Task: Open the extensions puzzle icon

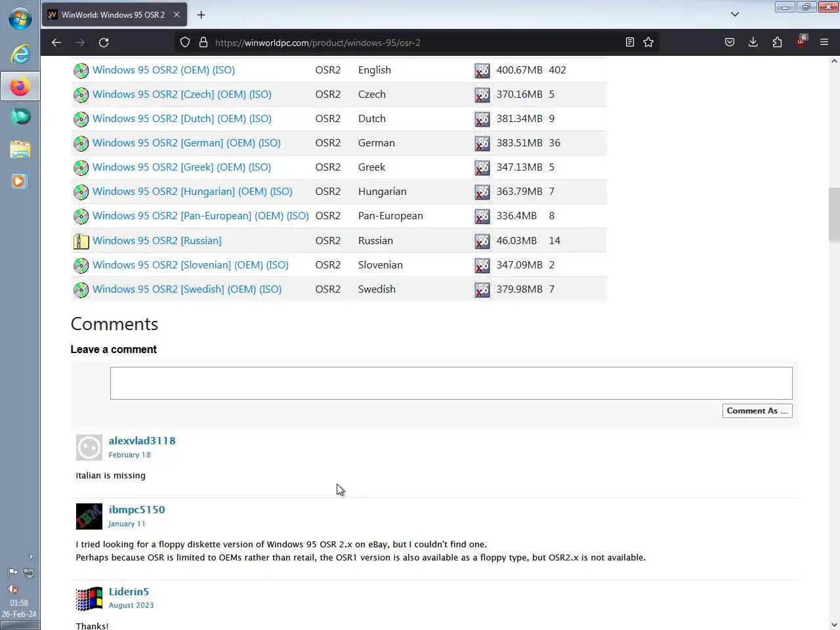Action: tap(777, 42)
